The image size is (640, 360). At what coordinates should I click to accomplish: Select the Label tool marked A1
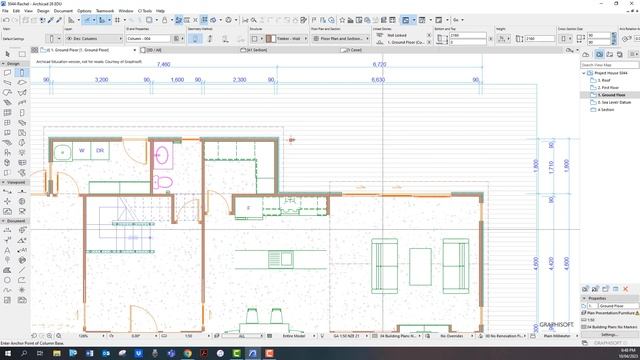pos(22,250)
